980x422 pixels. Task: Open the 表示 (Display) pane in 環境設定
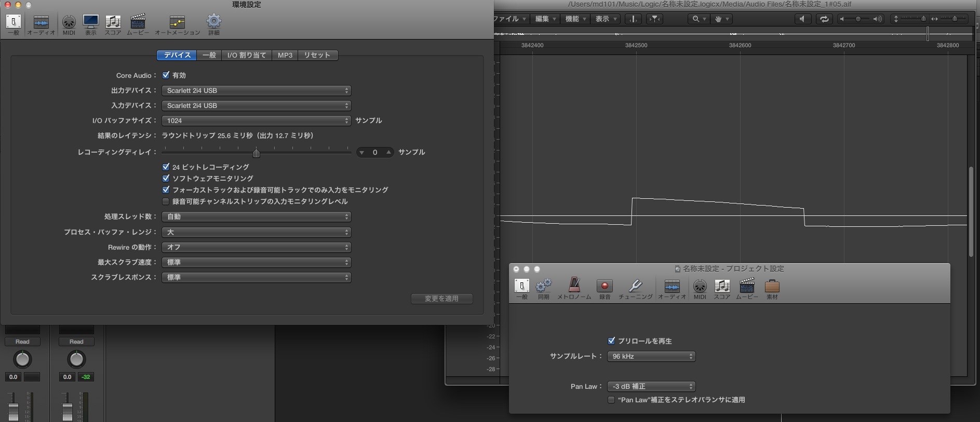coord(91,24)
